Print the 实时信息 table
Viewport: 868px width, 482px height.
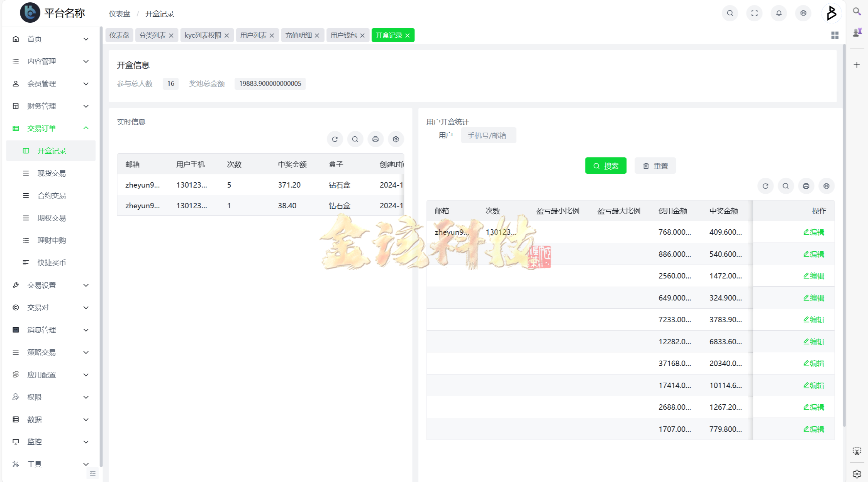375,139
